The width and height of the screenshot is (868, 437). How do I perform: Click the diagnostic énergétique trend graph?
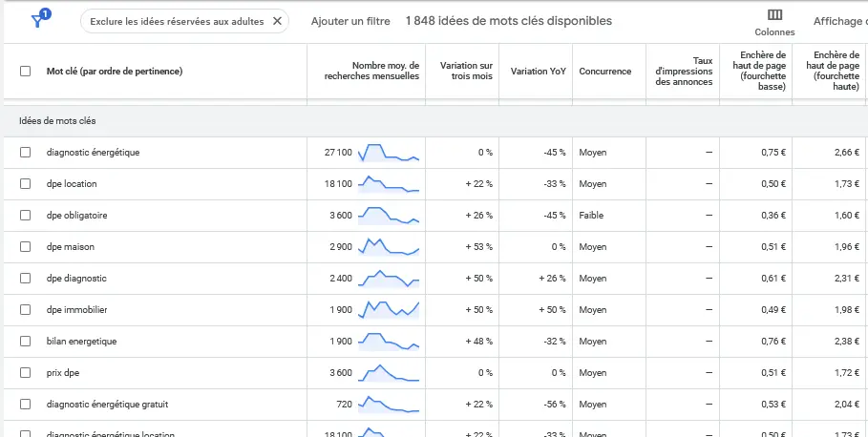click(388, 153)
